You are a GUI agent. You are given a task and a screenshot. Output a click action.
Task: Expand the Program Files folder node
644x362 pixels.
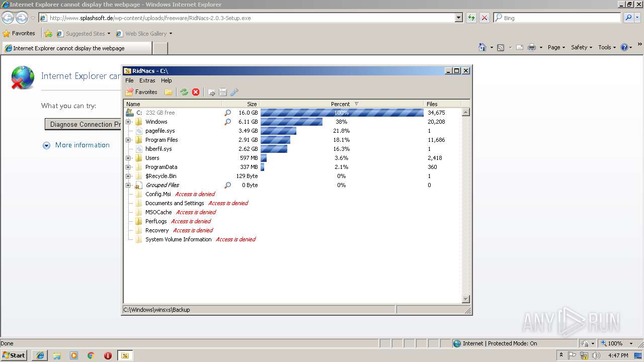128,140
